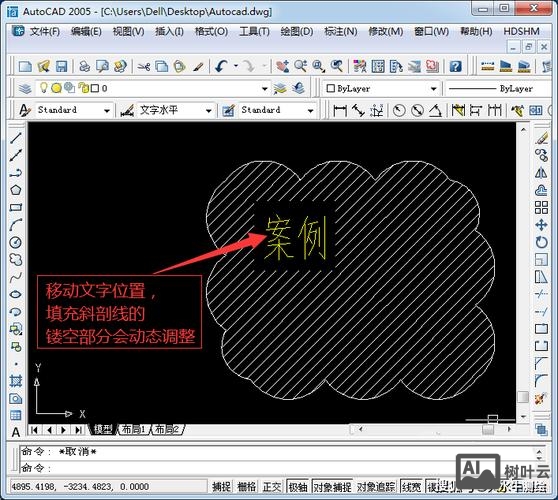Open the Layer Properties Manager icon

(25, 88)
